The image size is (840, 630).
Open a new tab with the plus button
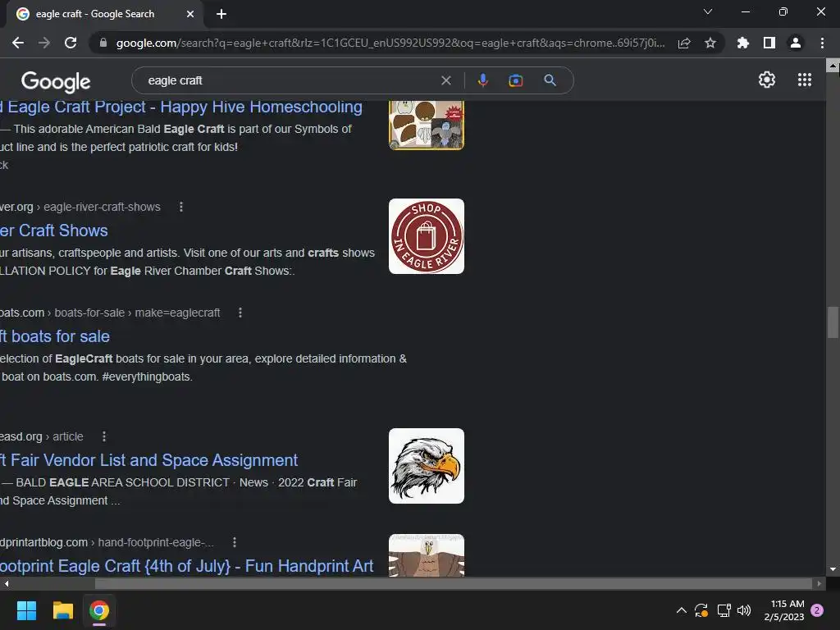point(221,14)
